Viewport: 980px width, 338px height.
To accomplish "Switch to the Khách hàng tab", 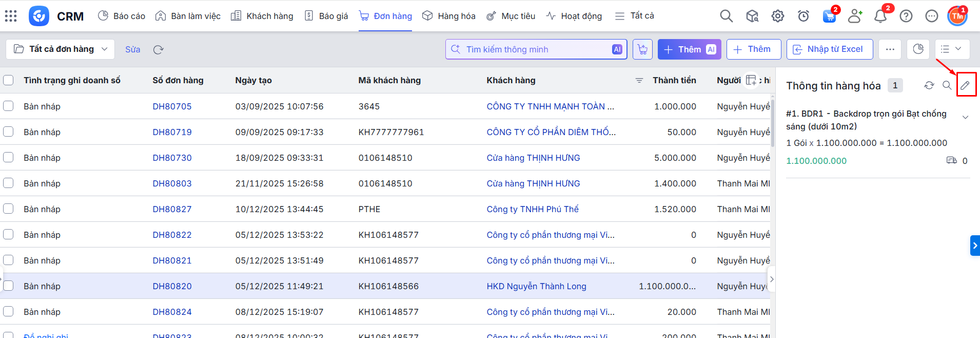I will 262,16.
